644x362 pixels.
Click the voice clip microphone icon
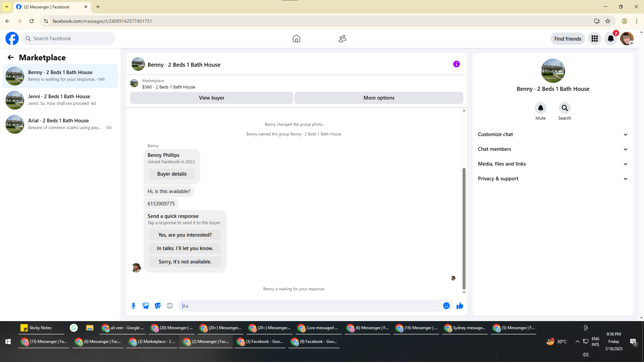pyautogui.click(x=133, y=306)
